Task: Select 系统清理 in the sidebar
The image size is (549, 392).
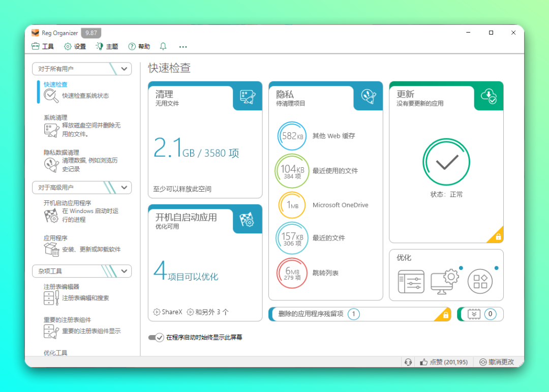Action: tap(55, 117)
